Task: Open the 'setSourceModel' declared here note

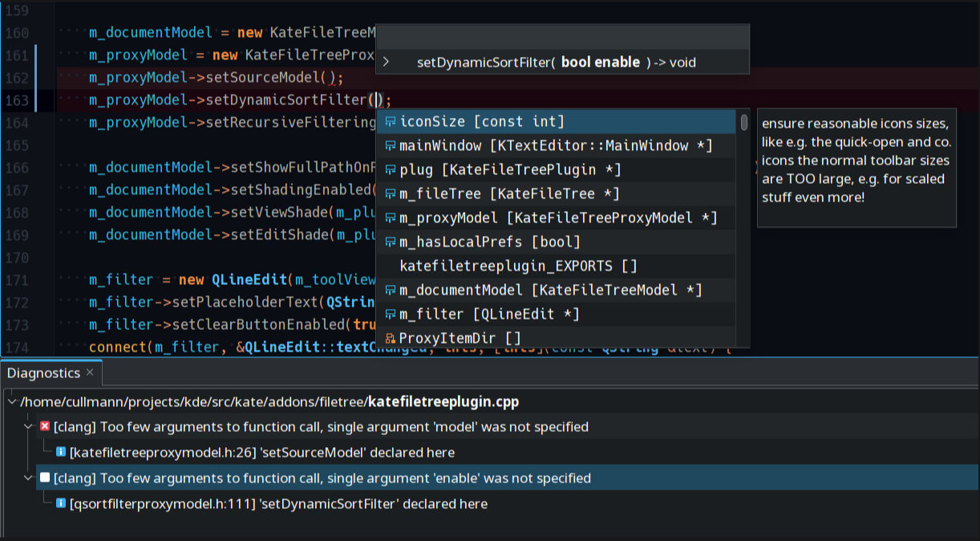Action: 261,453
